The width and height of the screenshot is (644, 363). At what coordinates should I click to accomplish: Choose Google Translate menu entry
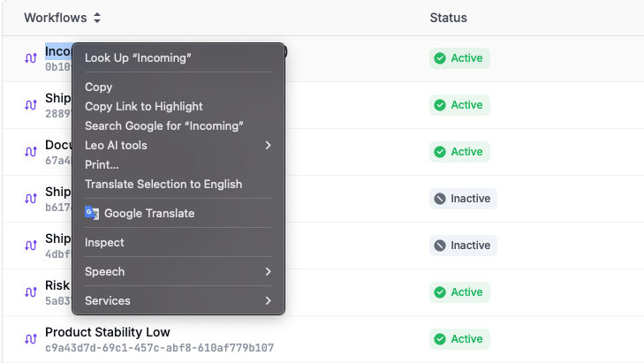coord(178,213)
